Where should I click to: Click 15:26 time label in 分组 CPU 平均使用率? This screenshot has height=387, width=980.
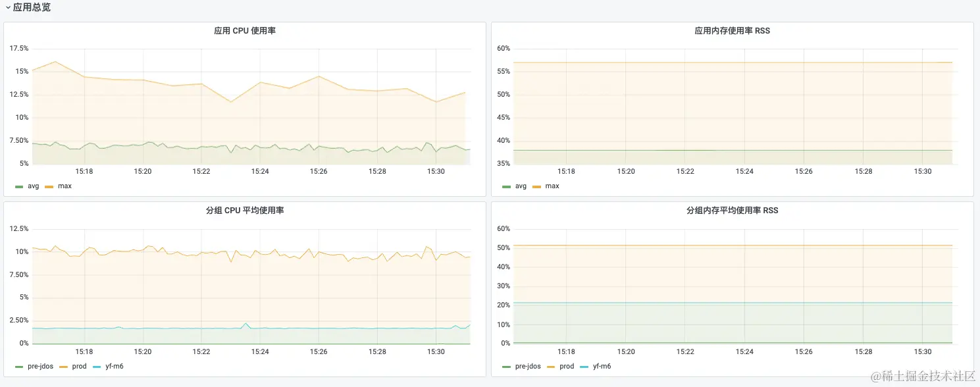(x=319, y=351)
